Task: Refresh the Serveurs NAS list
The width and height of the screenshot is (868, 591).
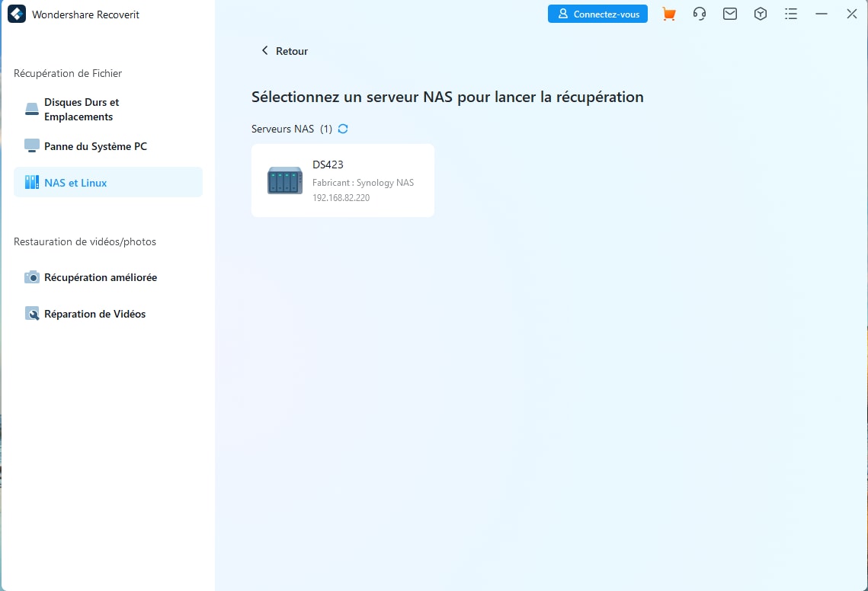Action: (x=343, y=129)
